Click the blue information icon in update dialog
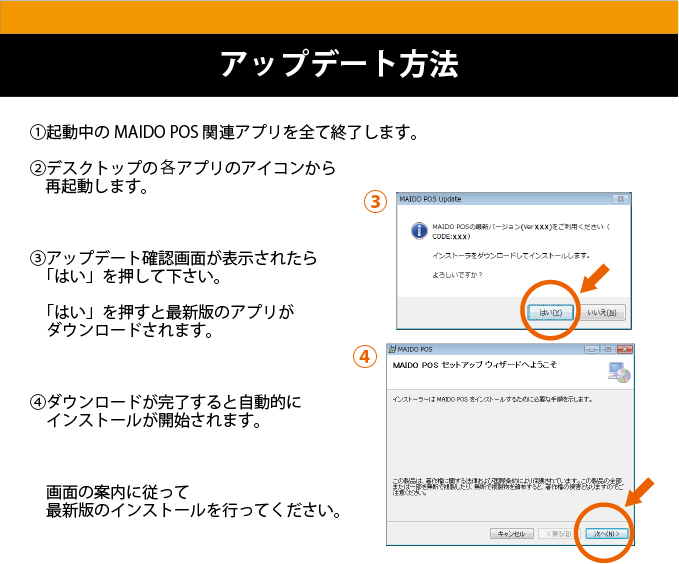The height and width of the screenshot is (564, 679). pyautogui.click(x=419, y=230)
